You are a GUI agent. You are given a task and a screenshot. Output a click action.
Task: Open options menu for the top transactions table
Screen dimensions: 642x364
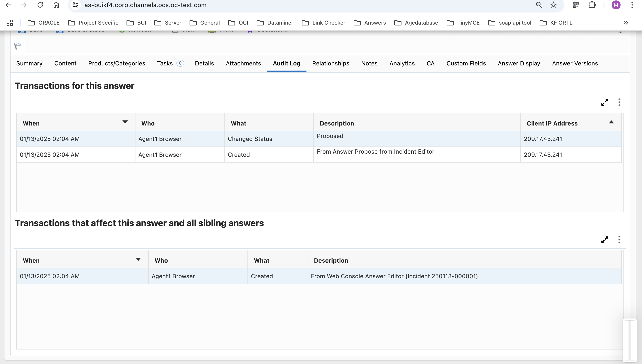(619, 102)
